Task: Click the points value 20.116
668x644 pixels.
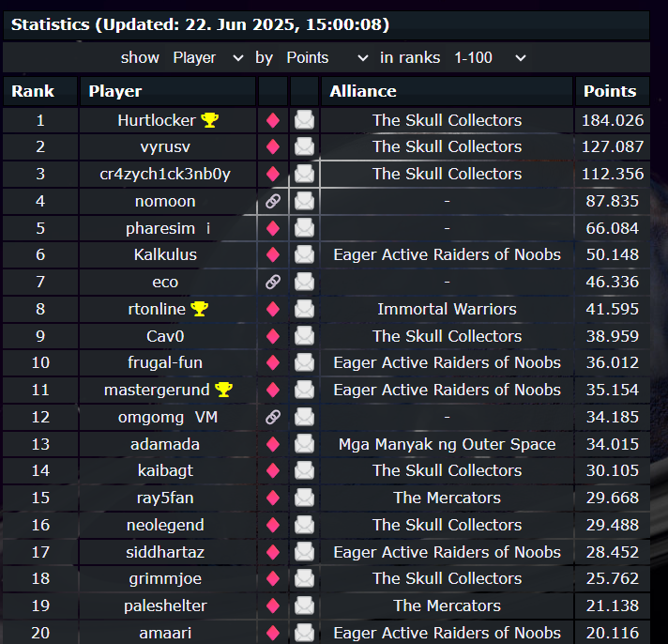Action: point(613,633)
